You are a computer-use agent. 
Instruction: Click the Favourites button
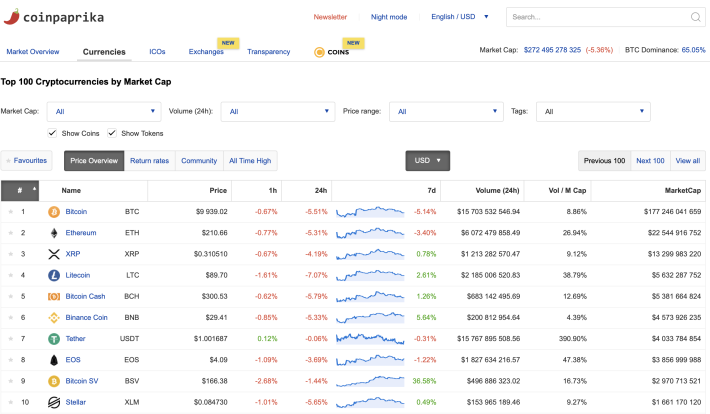(x=27, y=161)
